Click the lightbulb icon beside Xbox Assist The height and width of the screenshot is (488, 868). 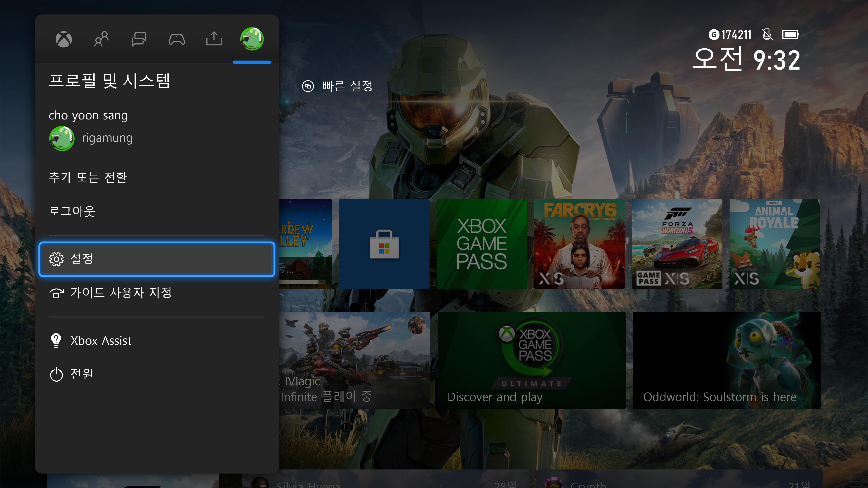tap(56, 340)
